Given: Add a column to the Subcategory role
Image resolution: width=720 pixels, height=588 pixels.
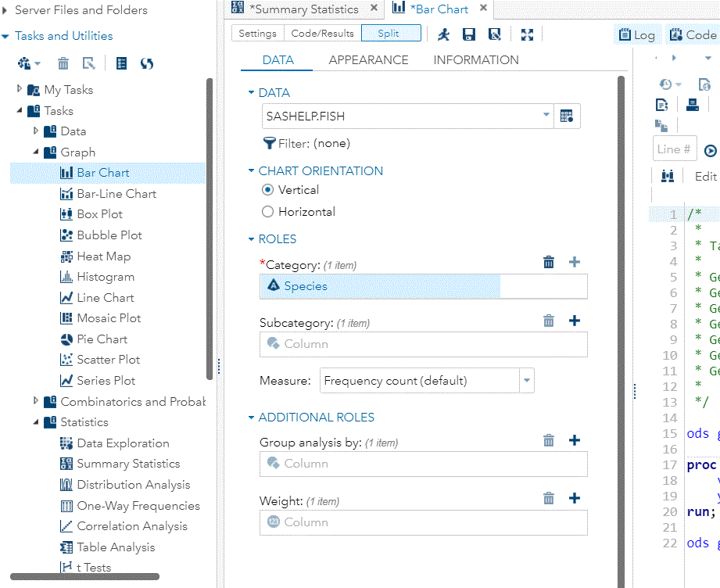Looking at the screenshot, I should (575, 321).
